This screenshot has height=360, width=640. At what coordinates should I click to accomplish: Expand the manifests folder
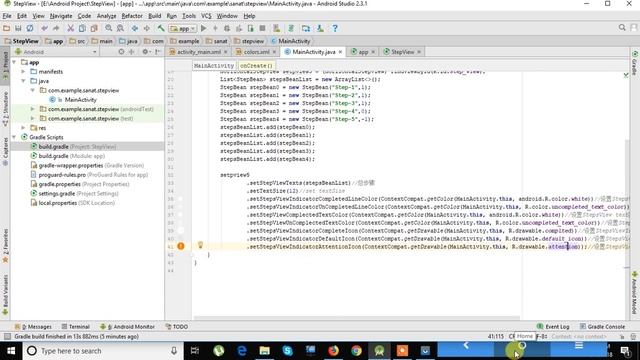pos(23,71)
